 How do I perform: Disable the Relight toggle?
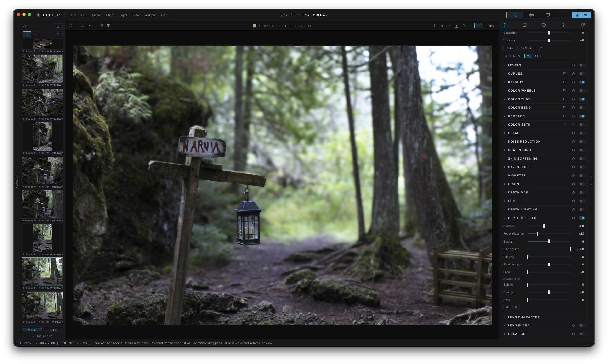[582, 82]
